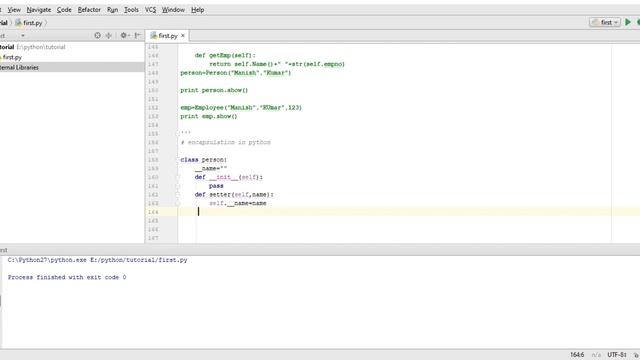Open the View menu
640x360 pixels.
14,9
